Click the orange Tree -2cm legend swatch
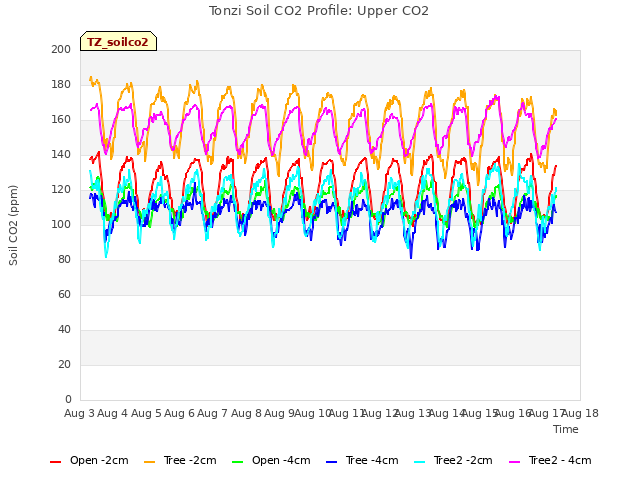Screen dimensions: 640x480 pos(150,462)
